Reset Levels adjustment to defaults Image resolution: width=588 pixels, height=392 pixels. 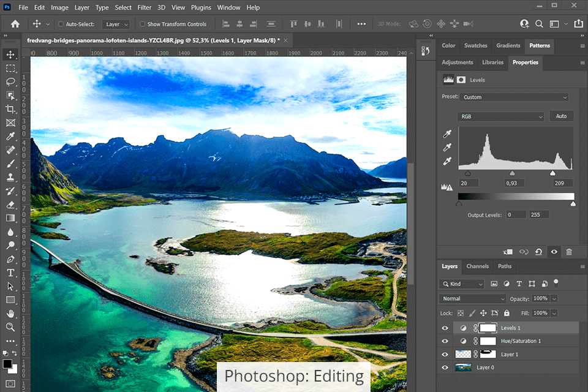tap(538, 252)
